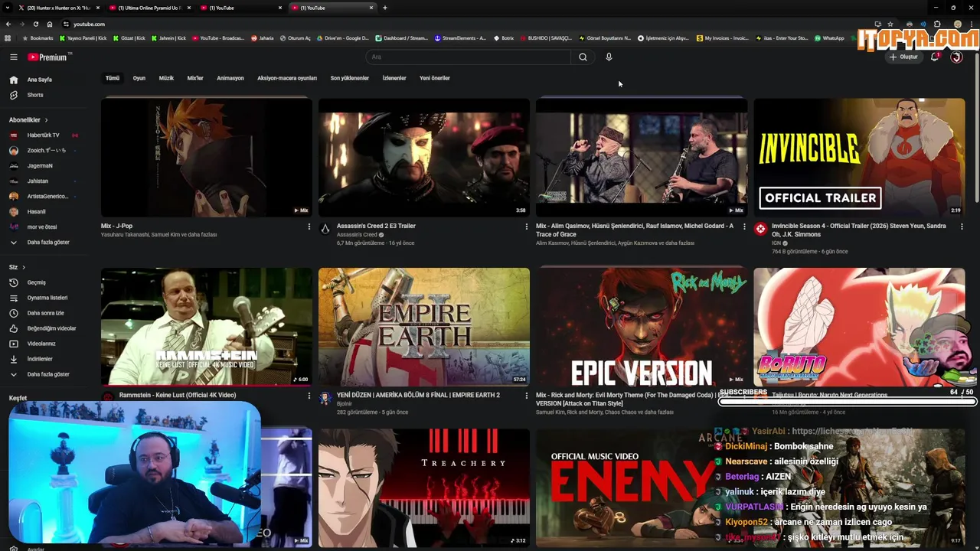Start voice search with the microphone

[x=609, y=57]
